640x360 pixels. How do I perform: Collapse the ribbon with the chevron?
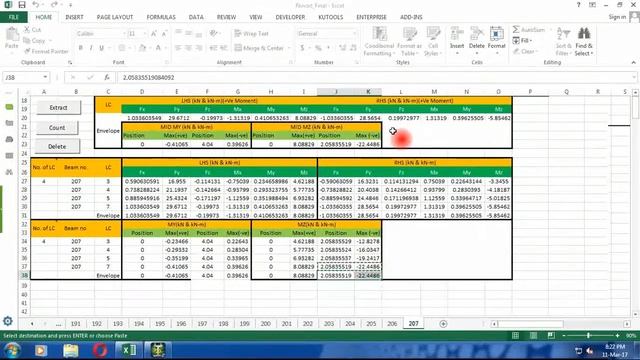coord(633,62)
